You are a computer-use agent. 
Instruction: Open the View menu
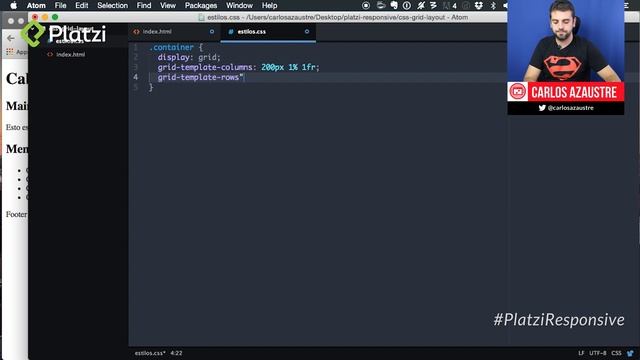click(168, 5)
